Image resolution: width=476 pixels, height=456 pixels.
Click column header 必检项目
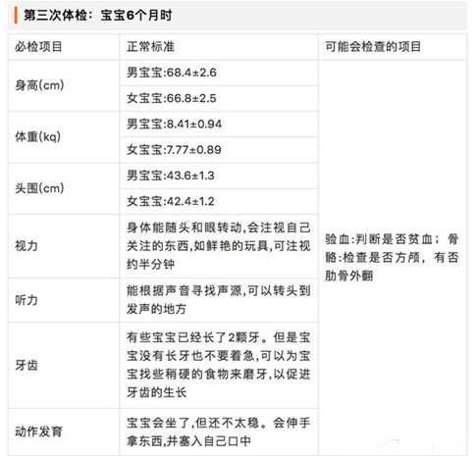coord(38,47)
